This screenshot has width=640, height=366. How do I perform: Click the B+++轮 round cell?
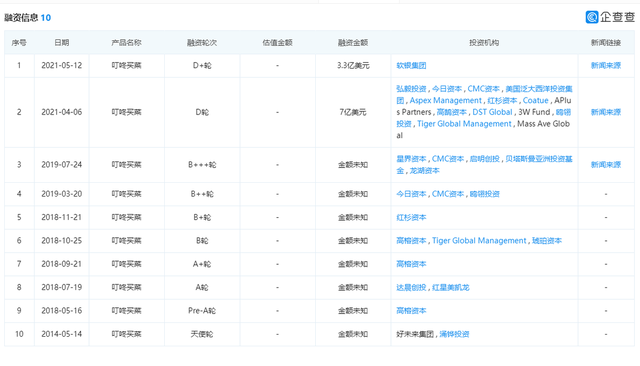tap(202, 164)
